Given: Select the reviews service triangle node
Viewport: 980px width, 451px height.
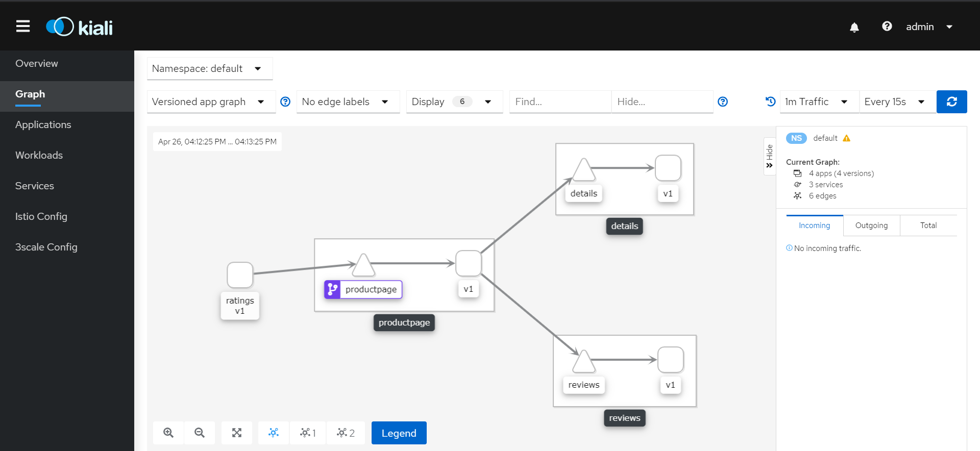Looking at the screenshot, I should pos(584,362).
